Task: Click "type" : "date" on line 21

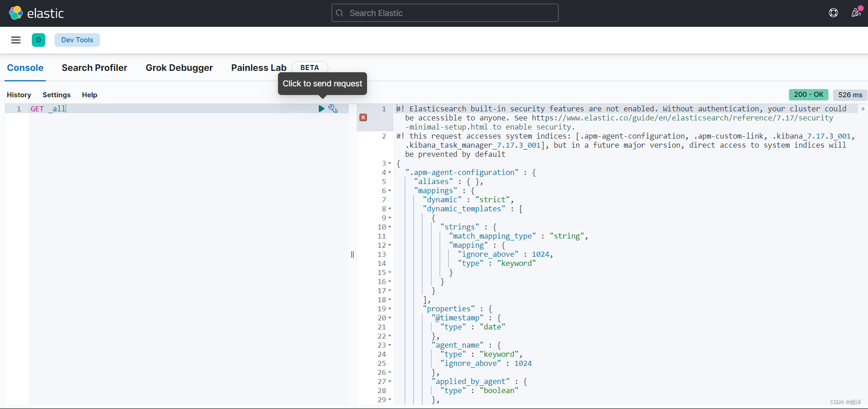Action: tap(473, 327)
